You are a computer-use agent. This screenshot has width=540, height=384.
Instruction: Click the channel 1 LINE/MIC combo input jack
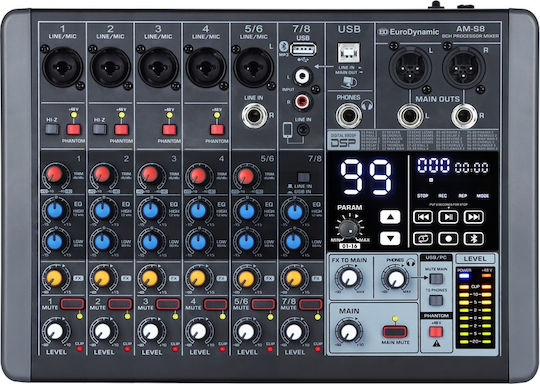click(x=63, y=67)
